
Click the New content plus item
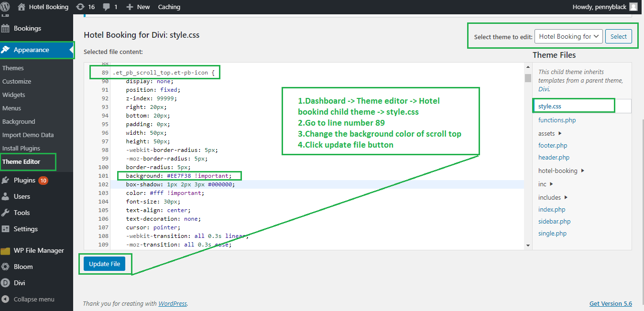[x=138, y=7]
